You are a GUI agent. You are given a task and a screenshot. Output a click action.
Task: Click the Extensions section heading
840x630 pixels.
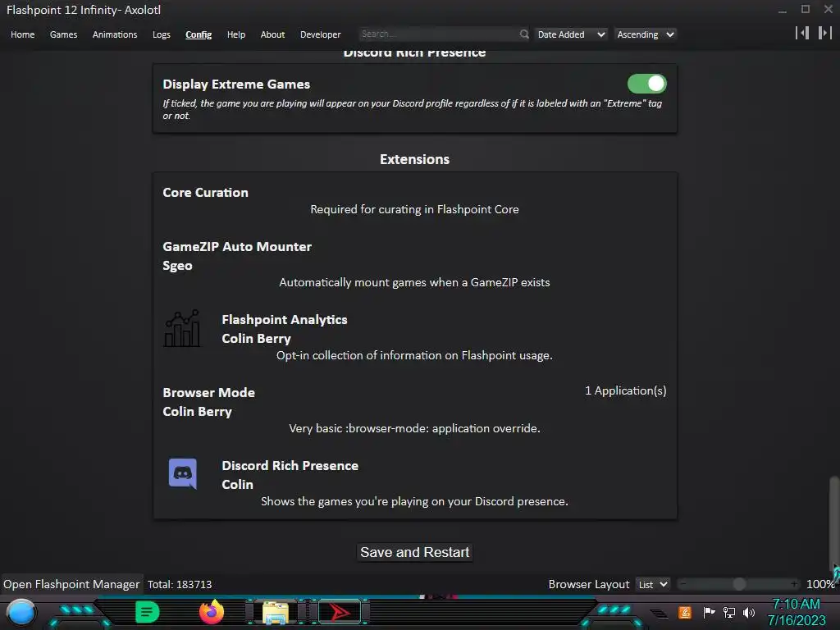[414, 160]
